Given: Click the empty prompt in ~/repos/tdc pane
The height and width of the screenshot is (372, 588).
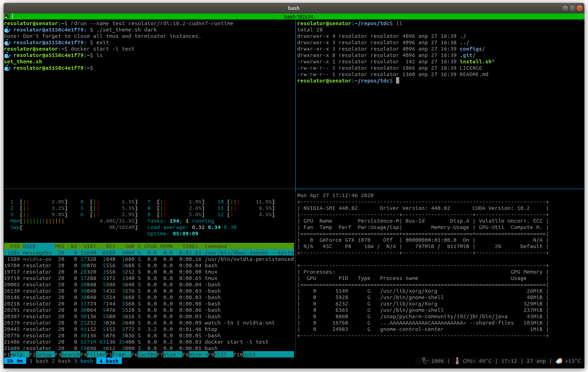Looking at the screenshot, I should (348, 81).
